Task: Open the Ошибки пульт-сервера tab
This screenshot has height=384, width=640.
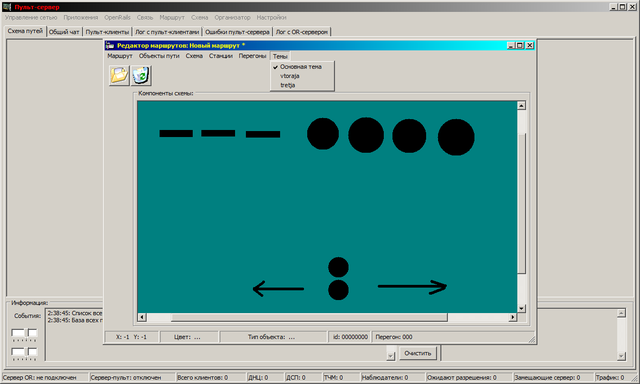Action: 237,32
